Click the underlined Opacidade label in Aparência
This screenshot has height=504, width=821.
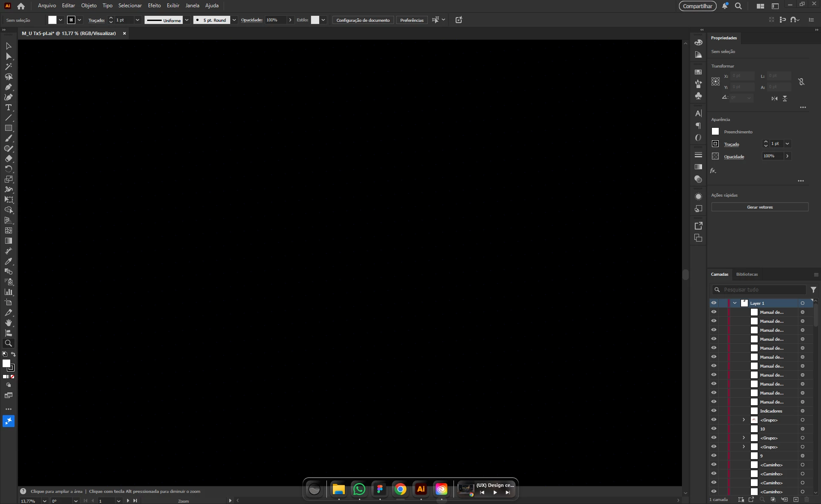pyautogui.click(x=734, y=157)
